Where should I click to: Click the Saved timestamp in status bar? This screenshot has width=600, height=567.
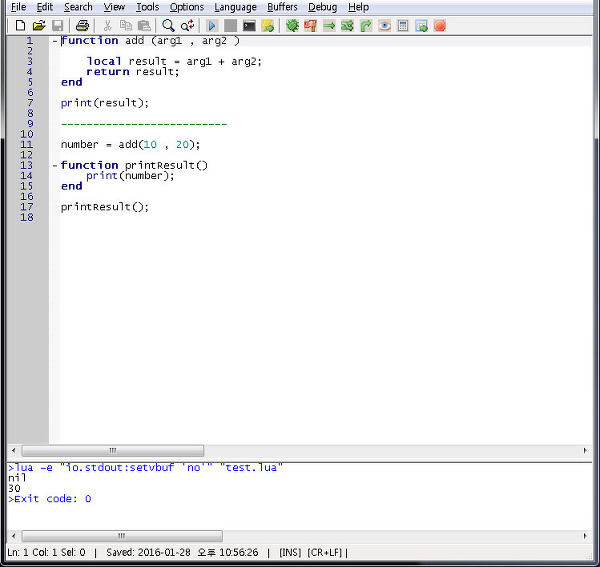182,552
